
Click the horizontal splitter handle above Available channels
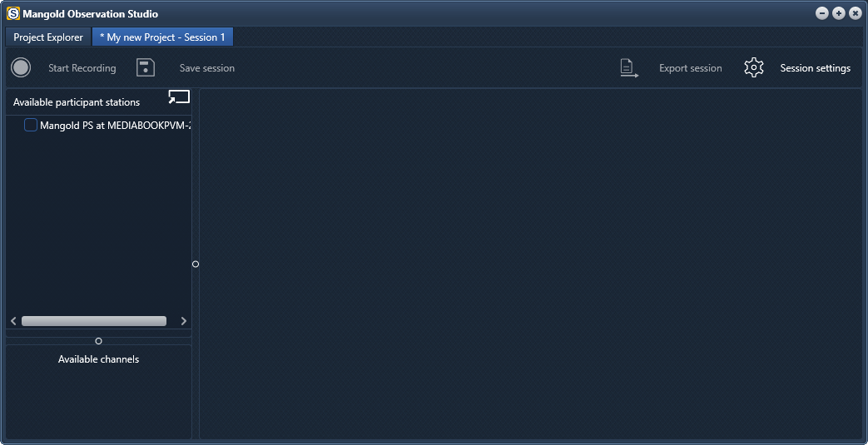(x=98, y=341)
